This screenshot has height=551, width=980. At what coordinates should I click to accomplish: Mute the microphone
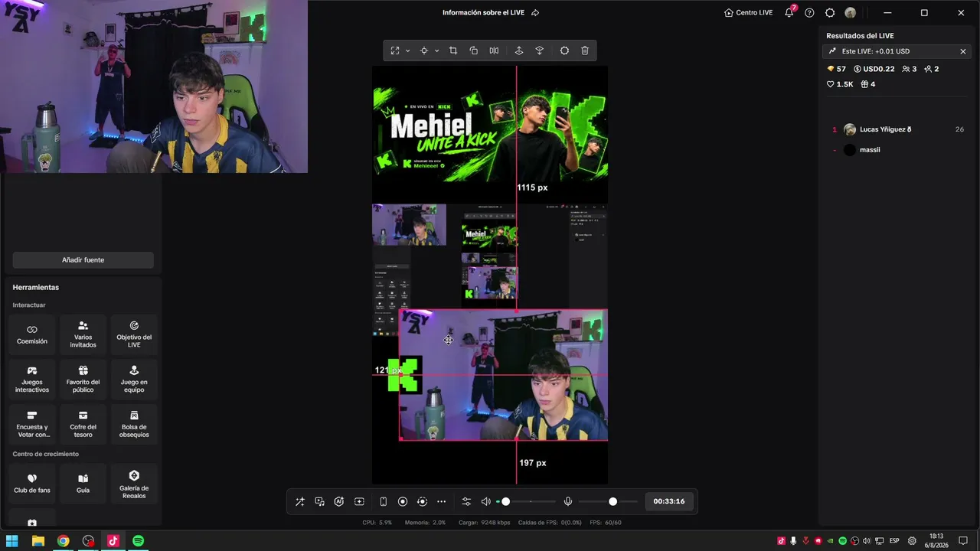(568, 501)
